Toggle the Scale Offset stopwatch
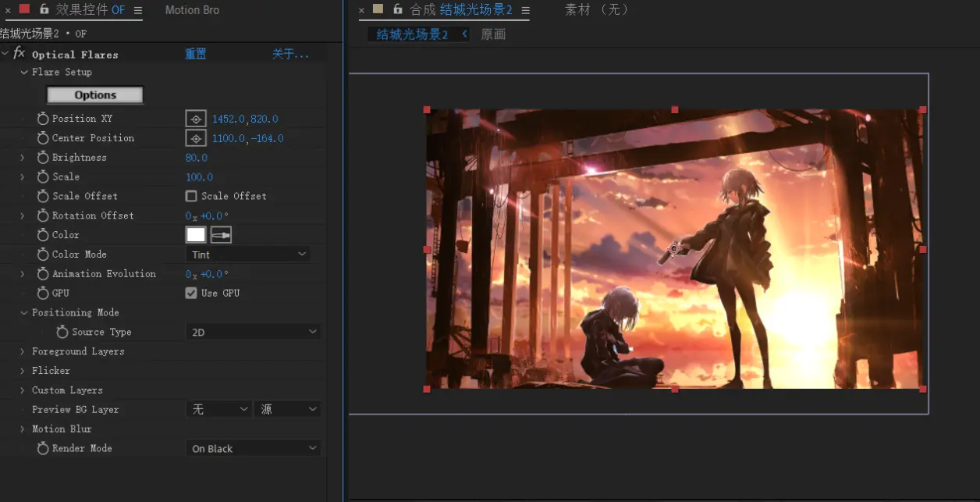 click(x=43, y=196)
